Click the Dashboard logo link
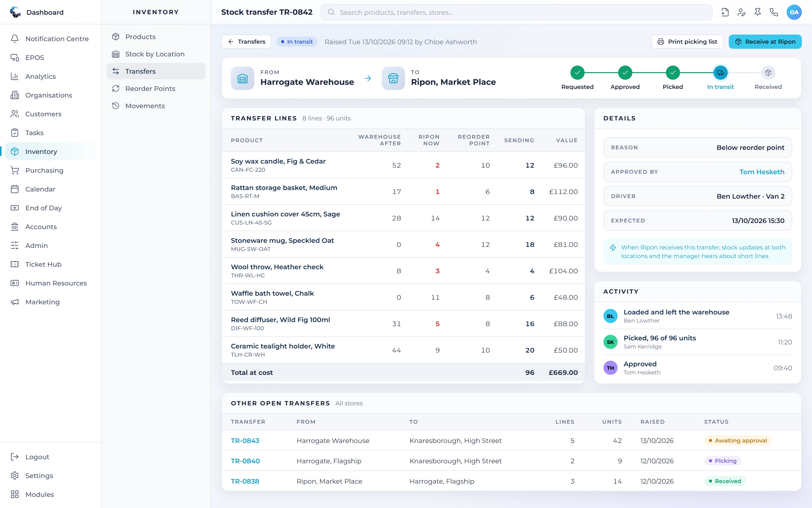The width and height of the screenshot is (812, 508). (x=37, y=12)
